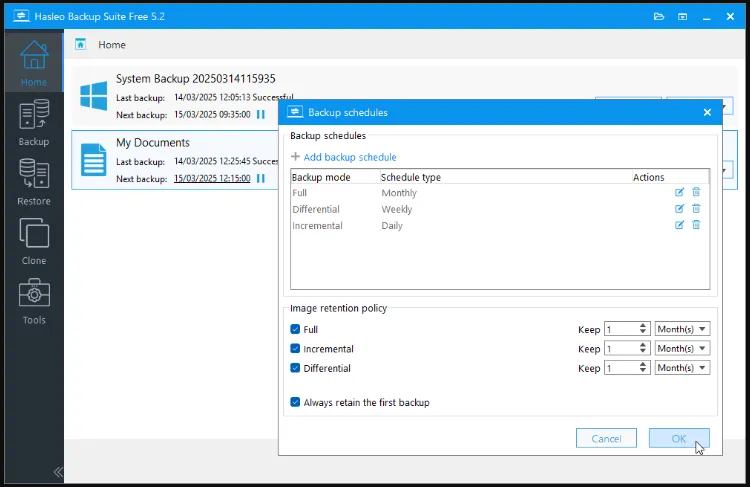Open the Restore section in sidebar

(x=33, y=182)
